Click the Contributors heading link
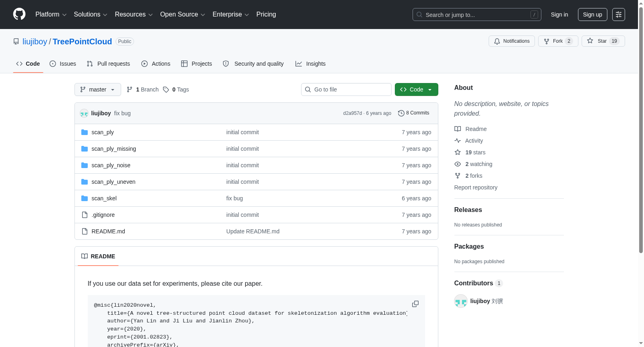The height and width of the screenshot is (347, 644). [x=478, y=283]
